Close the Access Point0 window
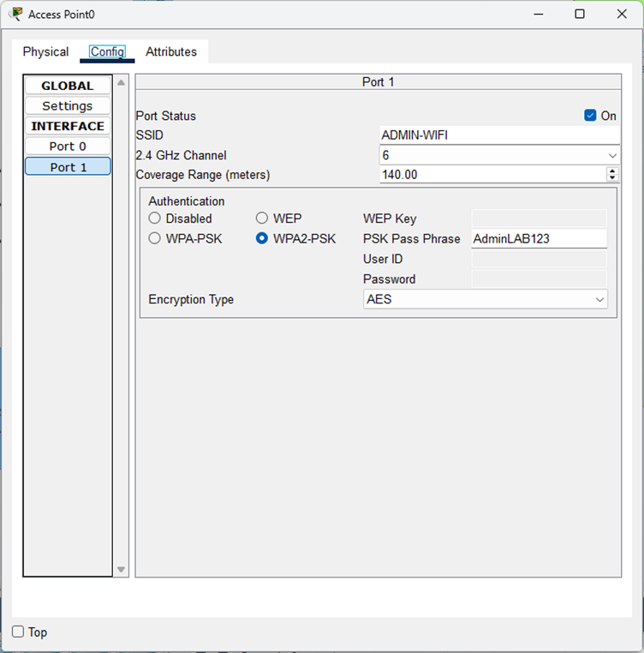The image size is (644, 653). 622,15
